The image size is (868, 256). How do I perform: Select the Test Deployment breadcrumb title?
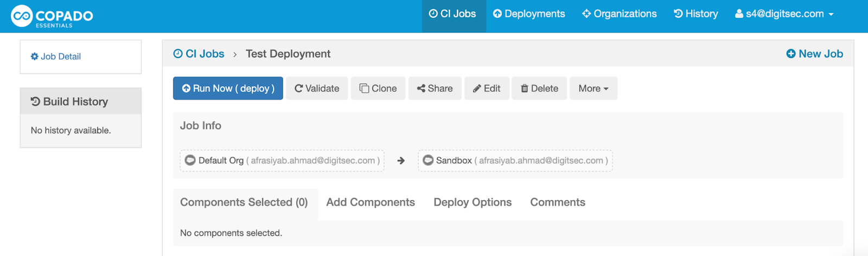click(288, 54)
